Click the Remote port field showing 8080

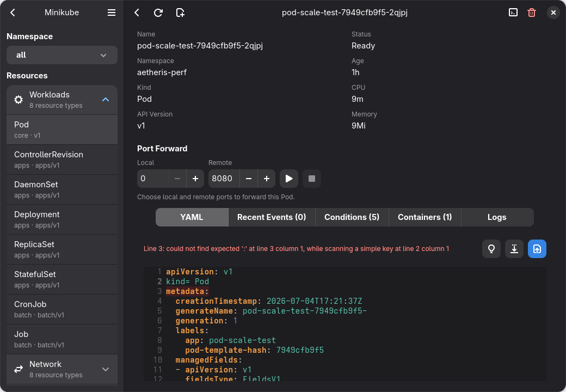click(224, 179)
